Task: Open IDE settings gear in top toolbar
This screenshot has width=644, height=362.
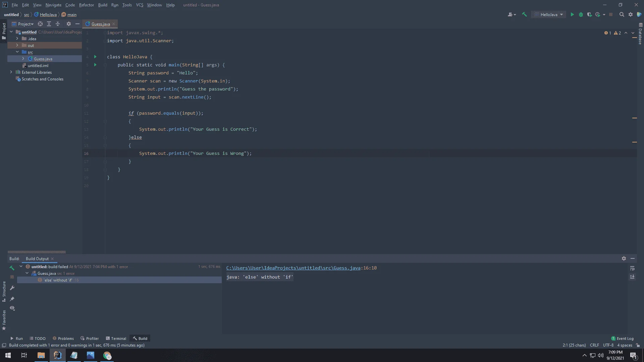Action: click(x=631, y=14)
